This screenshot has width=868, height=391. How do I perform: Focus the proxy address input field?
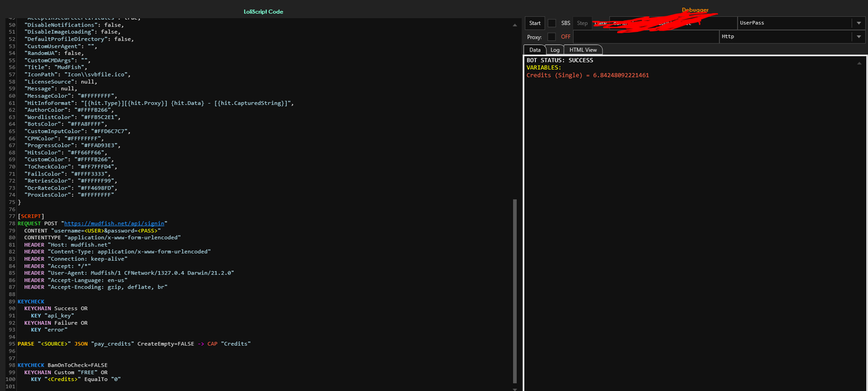click(x=646, y=37)
